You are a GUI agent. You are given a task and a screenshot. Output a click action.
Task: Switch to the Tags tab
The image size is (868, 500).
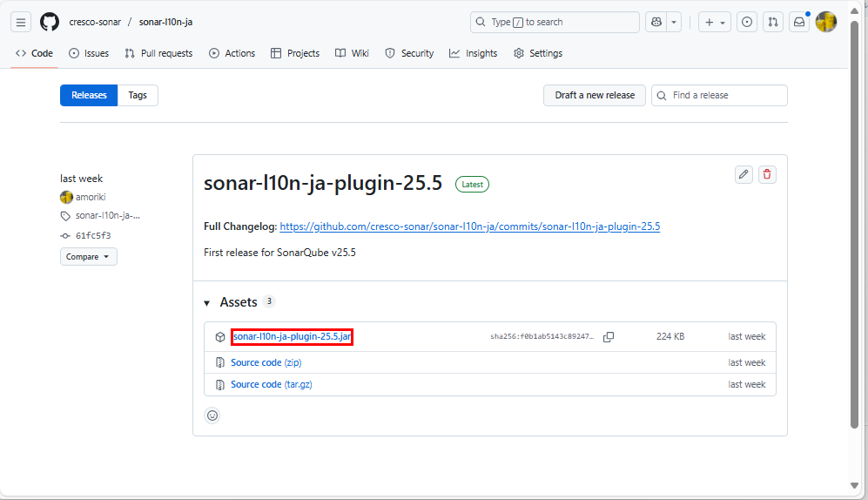click(x=138, y=95)
